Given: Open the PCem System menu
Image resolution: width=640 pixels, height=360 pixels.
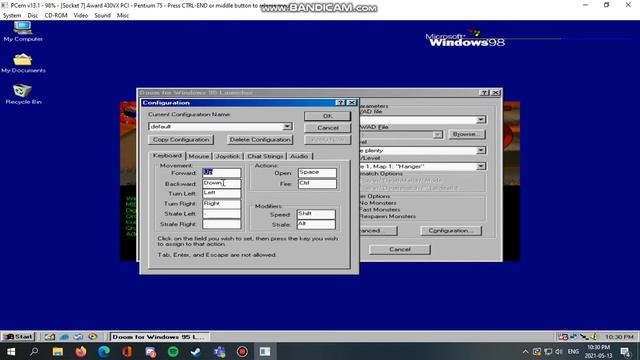Looking at the screenshot, I should point(12,16).
